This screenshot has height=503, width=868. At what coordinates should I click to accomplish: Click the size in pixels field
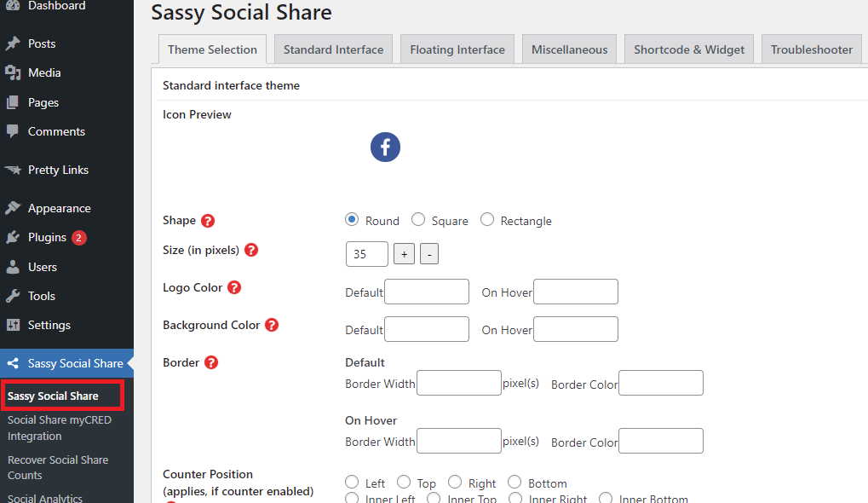(367, 254)
